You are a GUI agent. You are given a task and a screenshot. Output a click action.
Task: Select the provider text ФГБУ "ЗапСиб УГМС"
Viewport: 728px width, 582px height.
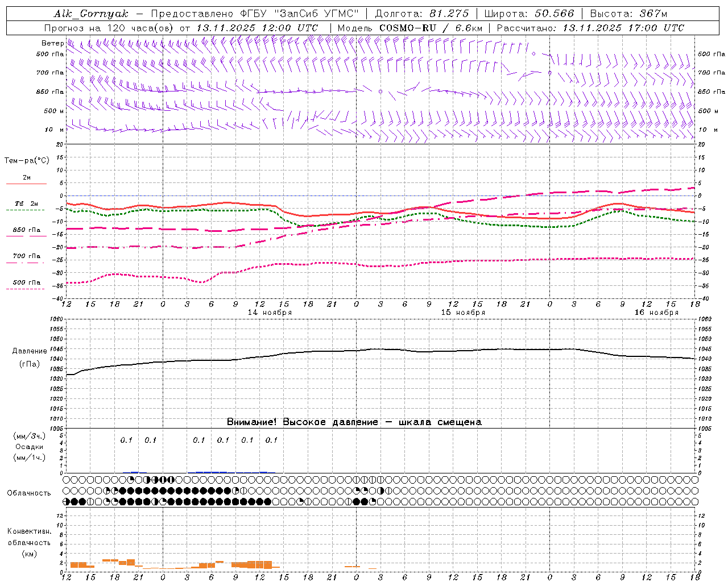point(300,14)
